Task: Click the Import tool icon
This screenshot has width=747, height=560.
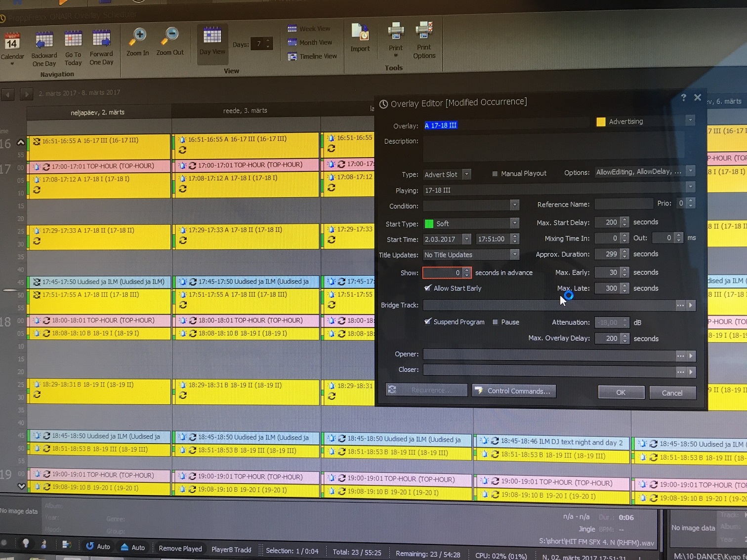Action: [x=360, y=35]
